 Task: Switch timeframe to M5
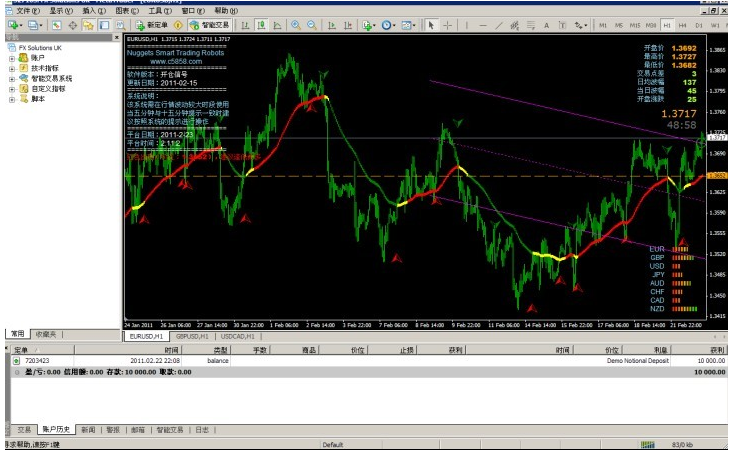[619, 25]
